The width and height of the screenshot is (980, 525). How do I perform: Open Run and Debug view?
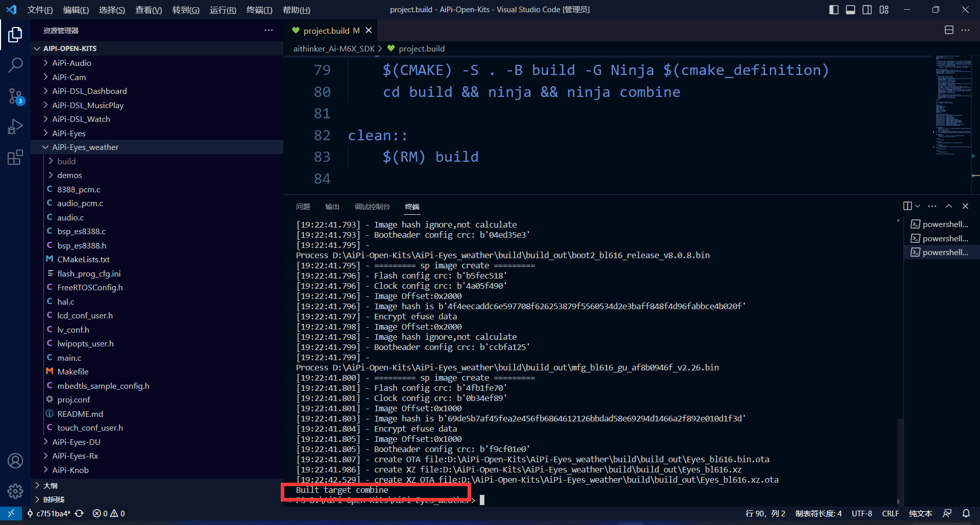pyautogui.click(x=15, y=126)
